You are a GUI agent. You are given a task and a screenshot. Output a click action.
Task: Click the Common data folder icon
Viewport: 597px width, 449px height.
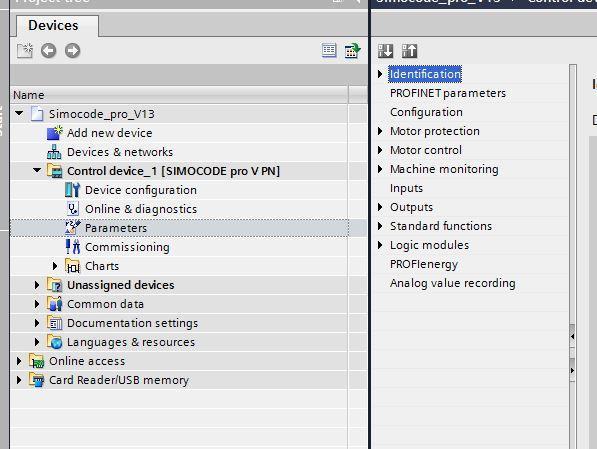pos(54,304)
